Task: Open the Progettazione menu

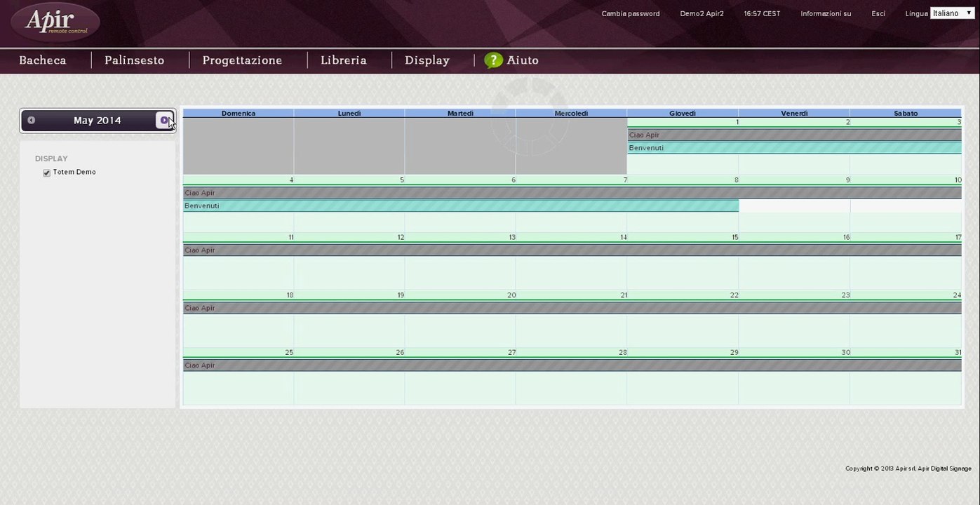Action: click(243, 60)
